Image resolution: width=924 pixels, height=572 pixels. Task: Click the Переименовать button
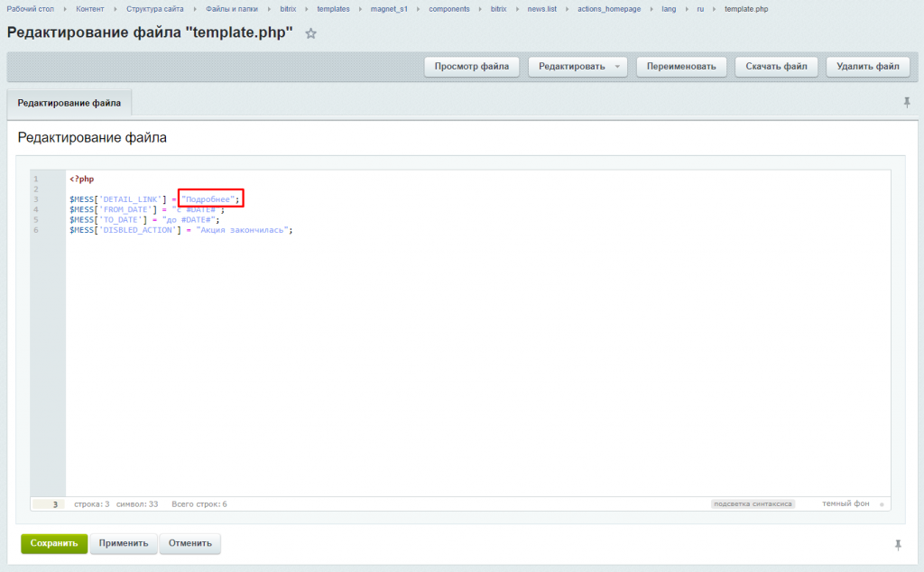(x=681, y=67)
